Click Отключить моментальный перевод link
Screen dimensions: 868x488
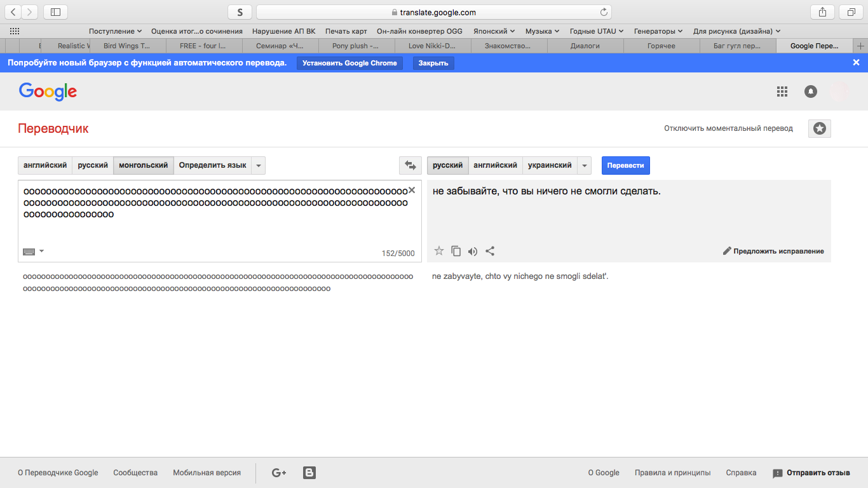coord(728,128)
